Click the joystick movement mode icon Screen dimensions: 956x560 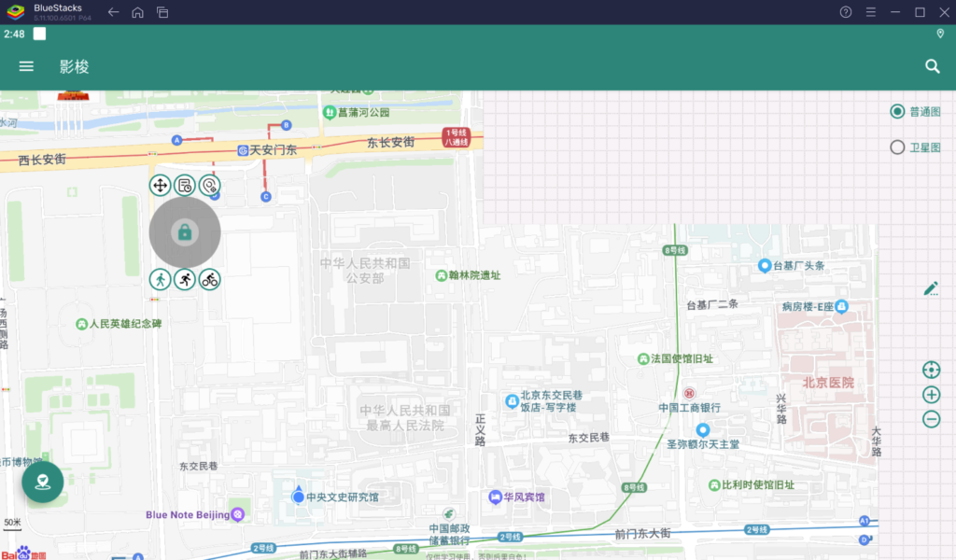point(159,185)
